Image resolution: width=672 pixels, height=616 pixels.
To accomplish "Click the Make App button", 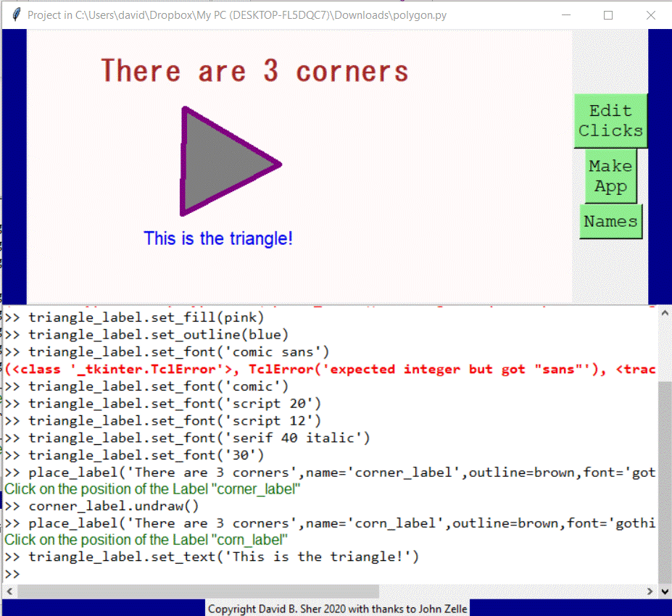I will [610, 176].
